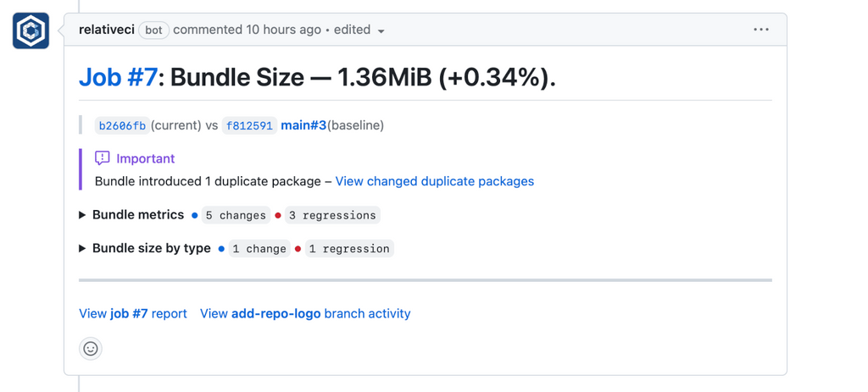Click the 10 hours ago timestamp
The image size is (868, 392).
coord(283,30)
